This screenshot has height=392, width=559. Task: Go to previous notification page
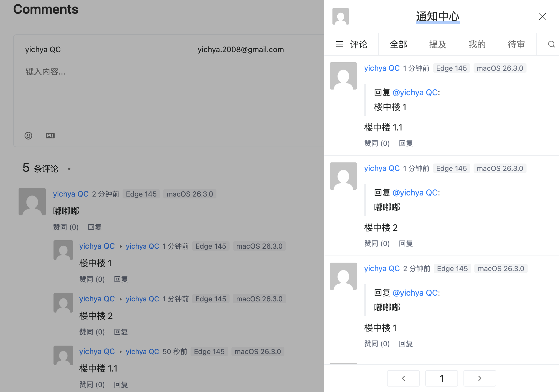tap(403, 378)
